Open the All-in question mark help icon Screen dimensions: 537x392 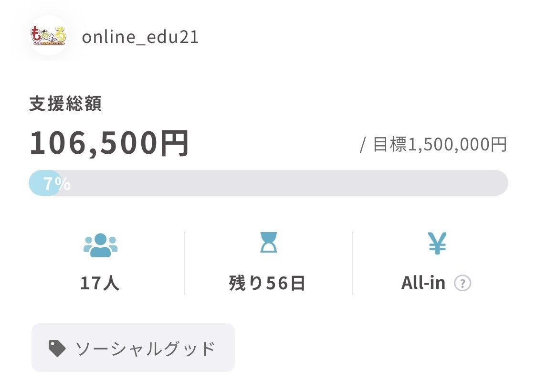coord(462,284)
